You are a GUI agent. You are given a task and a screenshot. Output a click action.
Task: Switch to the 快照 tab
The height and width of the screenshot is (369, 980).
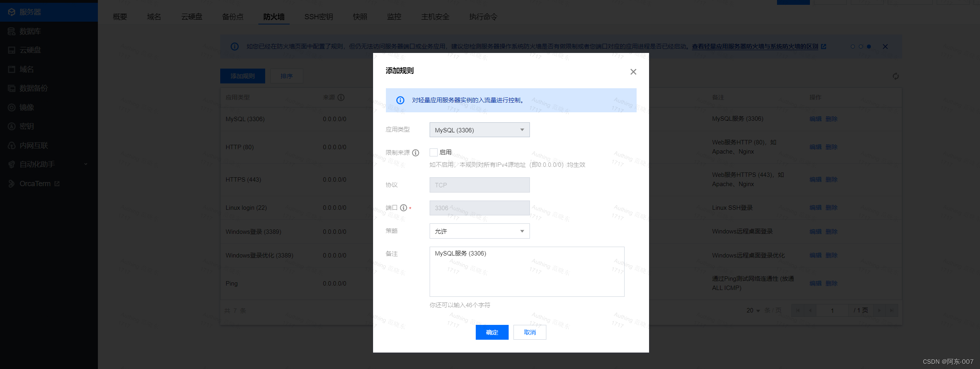tap(360, 17)
